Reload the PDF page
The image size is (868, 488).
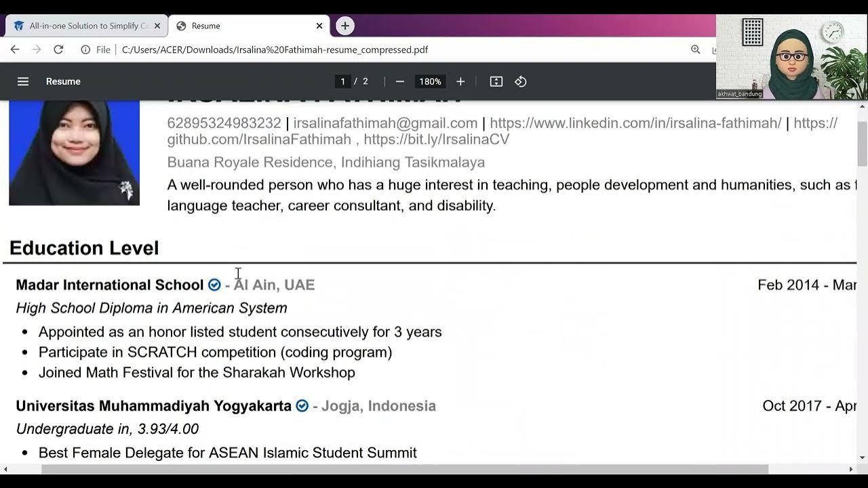(58, 49)
